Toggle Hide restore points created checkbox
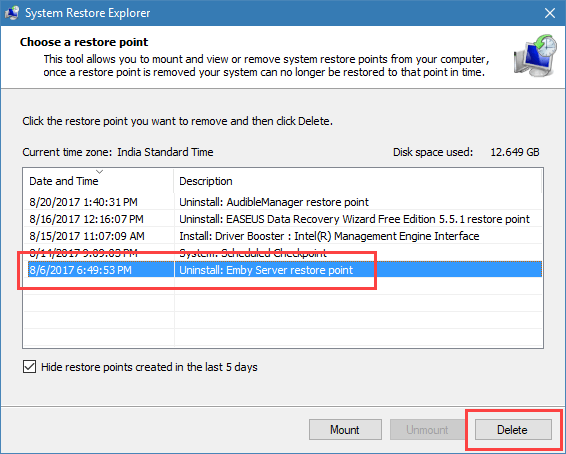Viewport: 566px width, 454px height. tap(29, 367)
